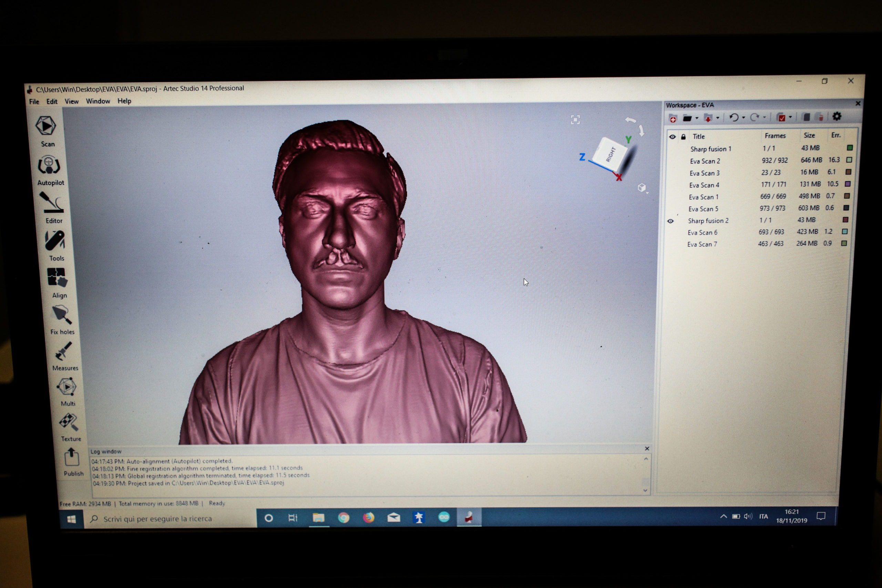Viewport: 882px width, 588px height.
Task: Expand open-project dropdown arrow
Action: (697, 118)
